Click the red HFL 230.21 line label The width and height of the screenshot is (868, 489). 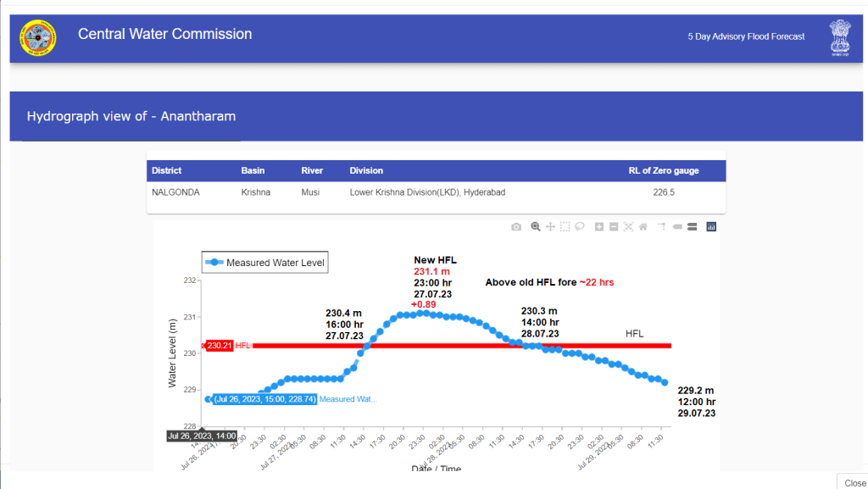pyautogui.click(x=220, y=346)
